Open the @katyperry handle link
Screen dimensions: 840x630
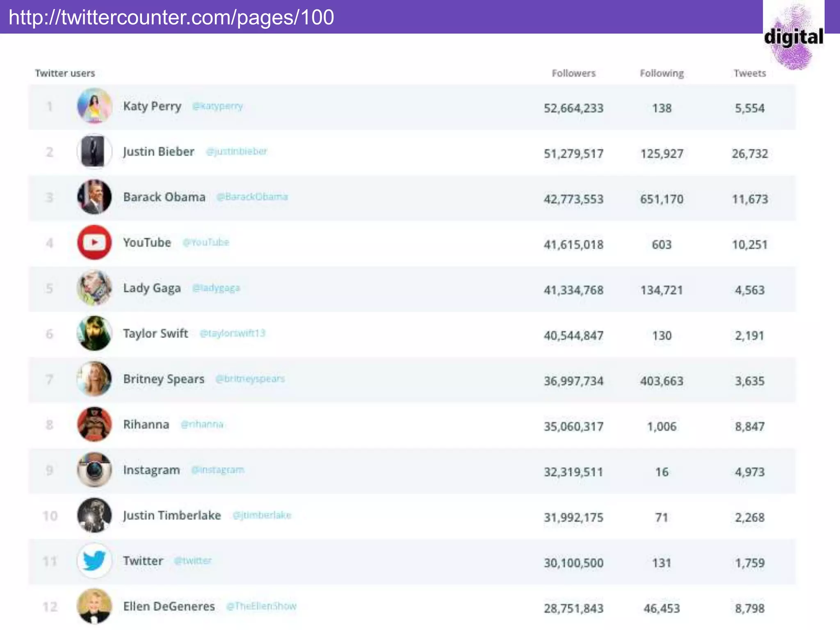point(218,106)
